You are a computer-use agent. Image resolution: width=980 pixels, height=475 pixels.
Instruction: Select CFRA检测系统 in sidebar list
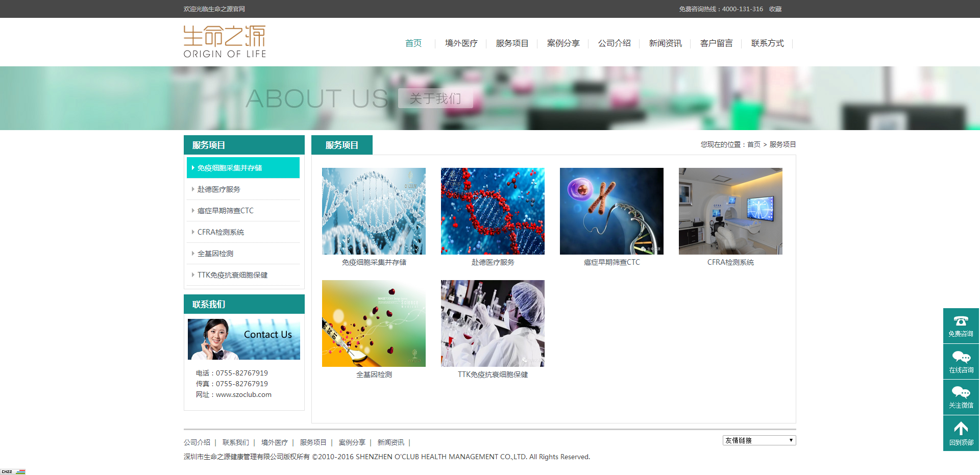tap(243, 232)
